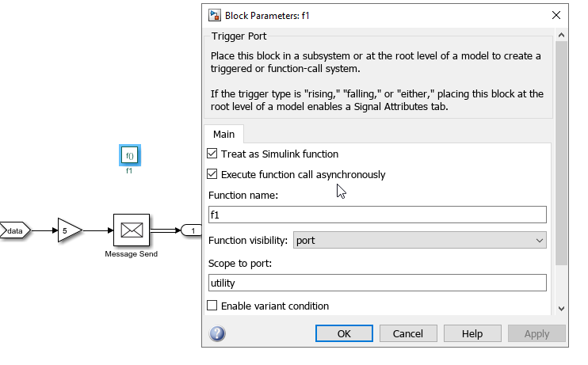The image size is (588, 365).
Task: Close the Block Parameters dialog
Action: 555,15
